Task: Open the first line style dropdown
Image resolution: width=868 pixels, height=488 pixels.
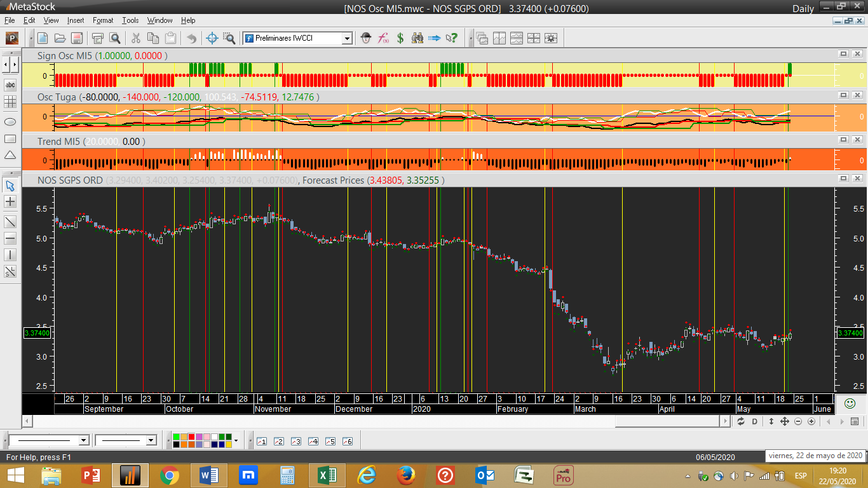Action: [83, 440]
